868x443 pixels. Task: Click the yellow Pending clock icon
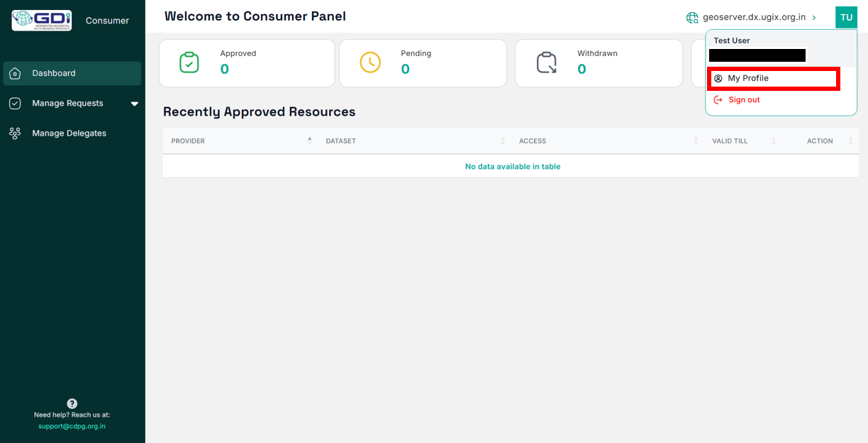pos(369,62)
